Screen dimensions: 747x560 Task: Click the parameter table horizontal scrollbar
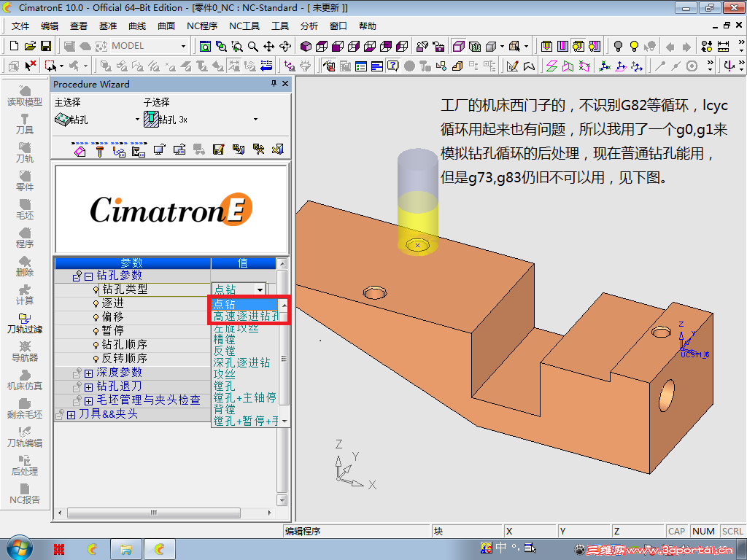165,513
